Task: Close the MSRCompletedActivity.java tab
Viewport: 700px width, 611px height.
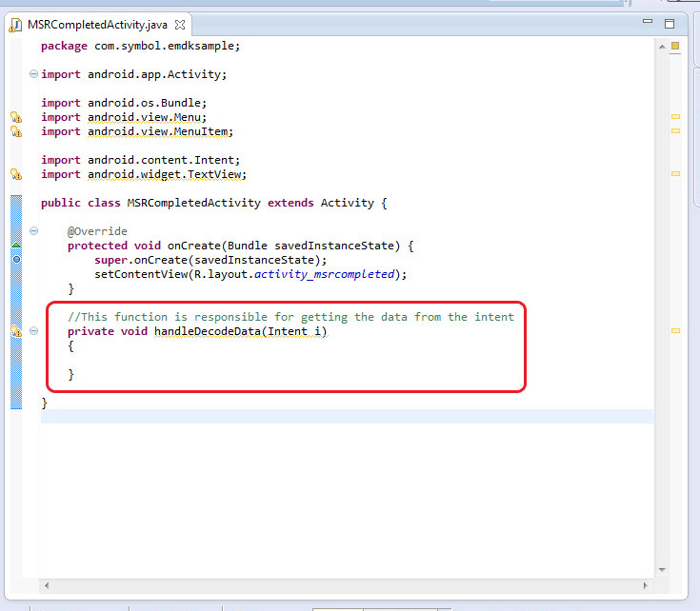Action: tap(179, 24)
